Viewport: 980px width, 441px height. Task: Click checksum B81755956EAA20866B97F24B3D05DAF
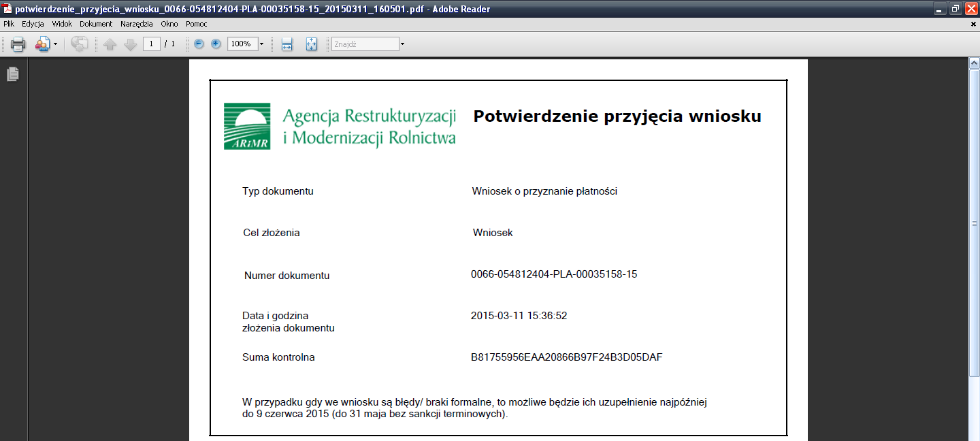pos(566,357)
